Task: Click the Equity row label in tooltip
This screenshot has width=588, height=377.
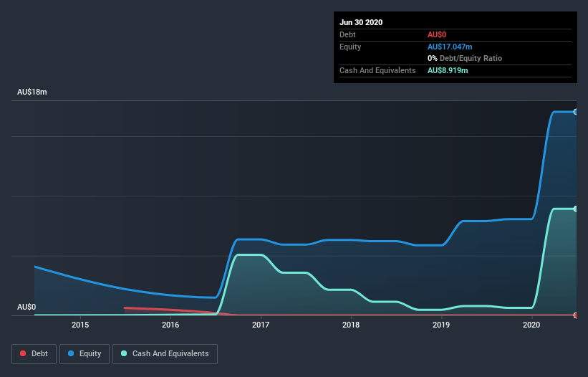Action: [x=350, y=47]
